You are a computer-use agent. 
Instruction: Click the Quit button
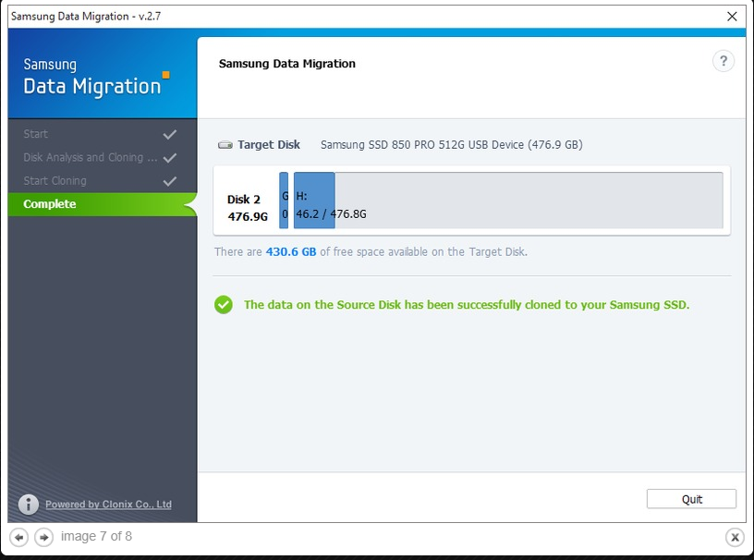691,499
